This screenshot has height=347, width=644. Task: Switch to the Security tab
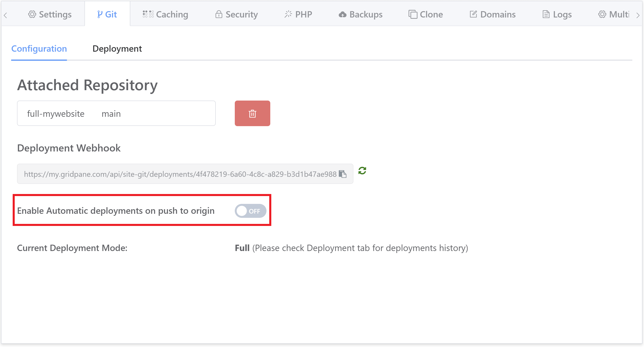coord(236,14)
